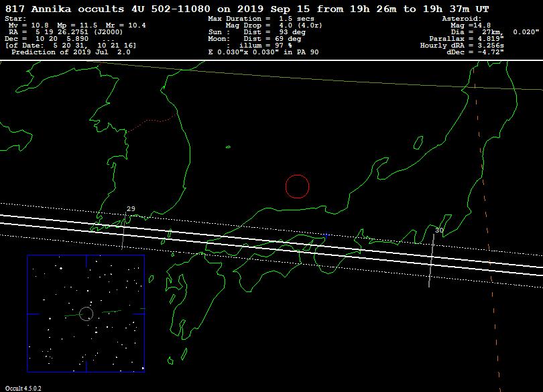The image size is (543, 392).
Task: Click the '[of Date: 5 20 31, 10 21 16]' line
Action: (x=70, y=46)
